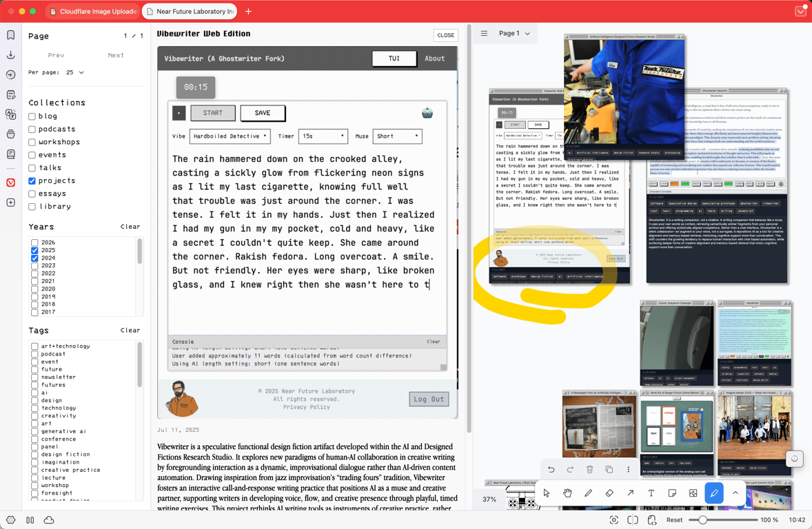This screenshot has width=812, height=529.
Task: Open the Timer 15s dropdown
Action: [x=323, y=136]
